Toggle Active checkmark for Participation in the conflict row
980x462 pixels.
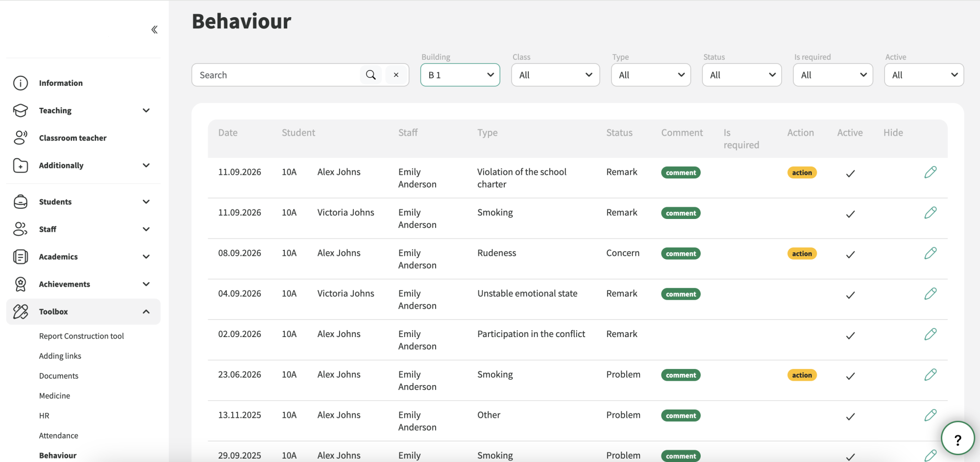[x=850, y=336]
